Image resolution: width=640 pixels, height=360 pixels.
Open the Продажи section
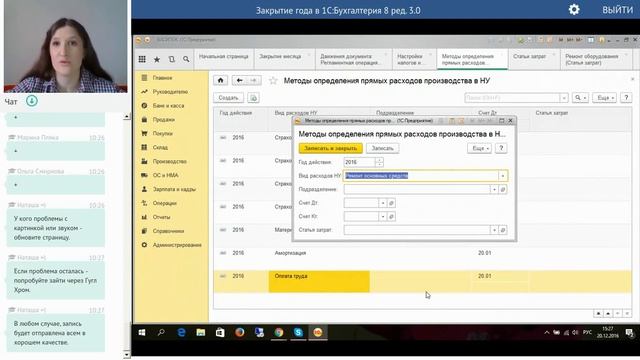coord(164,120)
